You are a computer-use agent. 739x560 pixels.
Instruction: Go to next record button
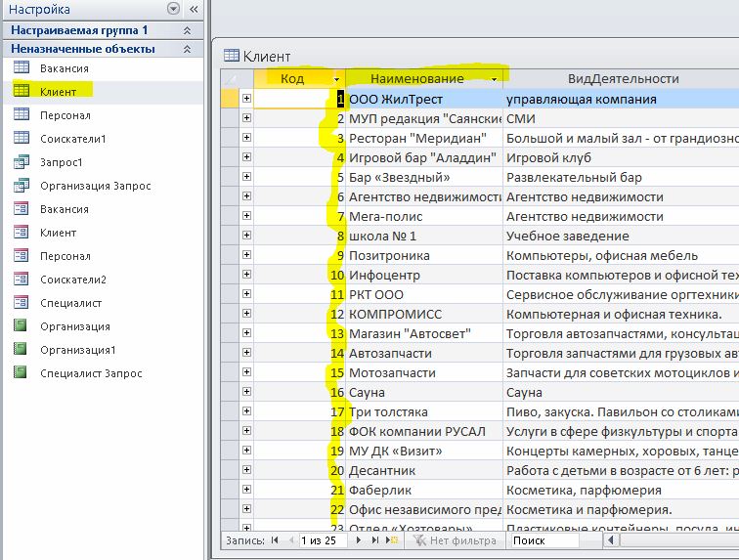pos(358,540)
